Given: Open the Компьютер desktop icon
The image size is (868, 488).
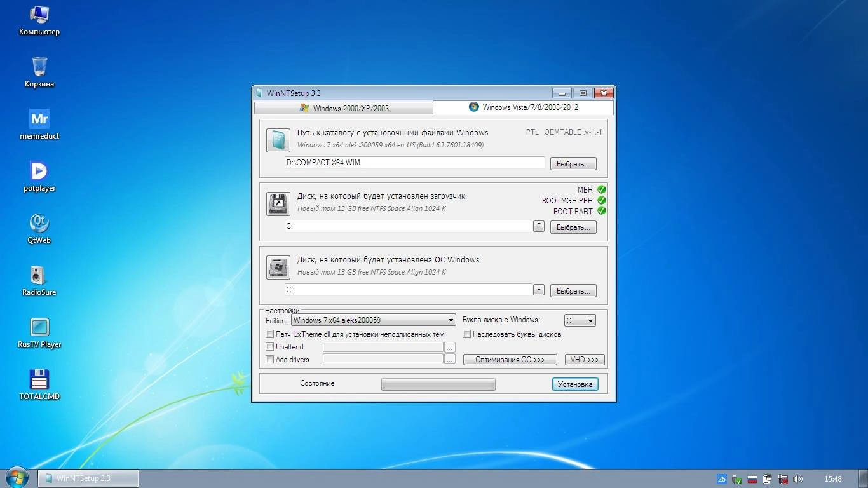Looking at the screenshot, I should point(39,20).
